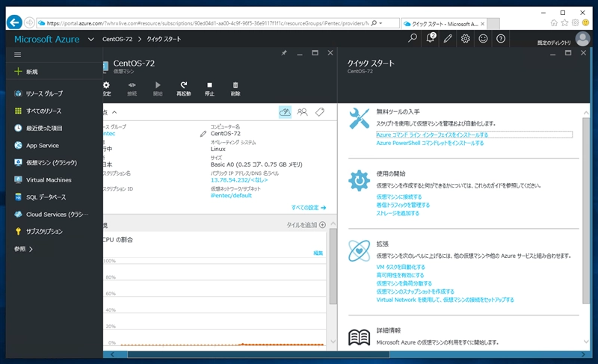Open Virtual Machines in sidebar
Image resolution: width=598 pixels, height=364 pixels.
click(49, 180)
